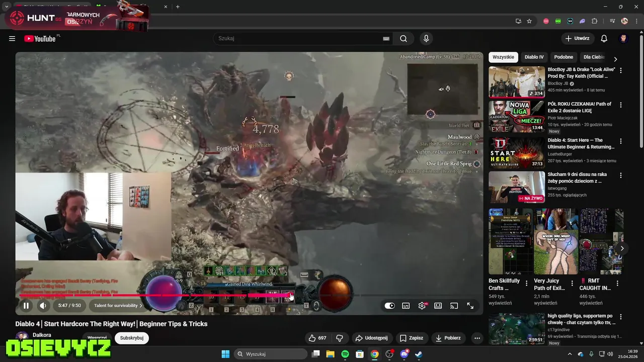
Task: Open on-screen keyboard icon in search box
Action: [386, 39]
